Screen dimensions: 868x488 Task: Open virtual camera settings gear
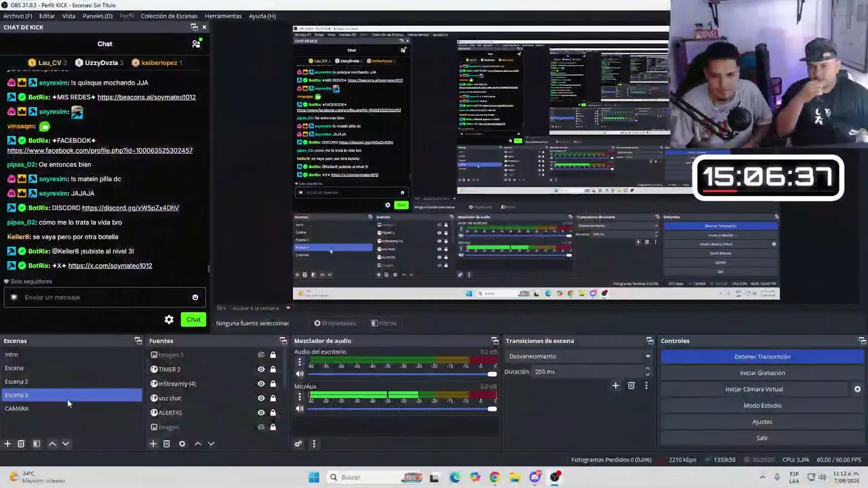[x=857, y=389]
